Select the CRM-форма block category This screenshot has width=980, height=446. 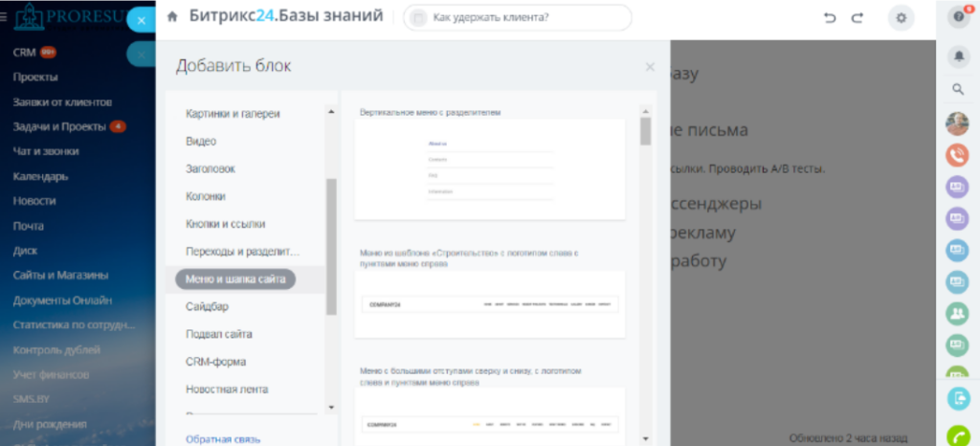coord(215,362)
